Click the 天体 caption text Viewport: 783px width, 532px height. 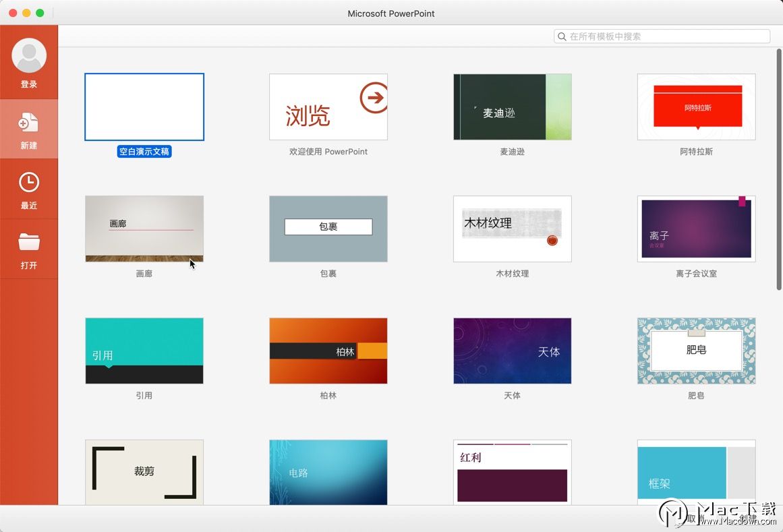tap(513, 395)
